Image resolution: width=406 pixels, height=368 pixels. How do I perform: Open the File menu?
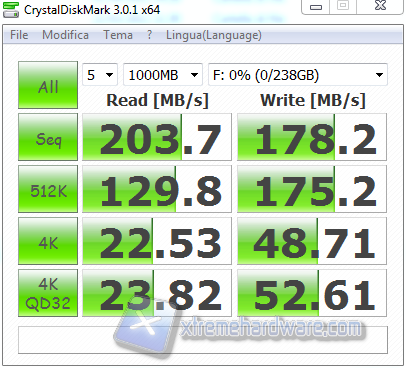pos(19,35)
